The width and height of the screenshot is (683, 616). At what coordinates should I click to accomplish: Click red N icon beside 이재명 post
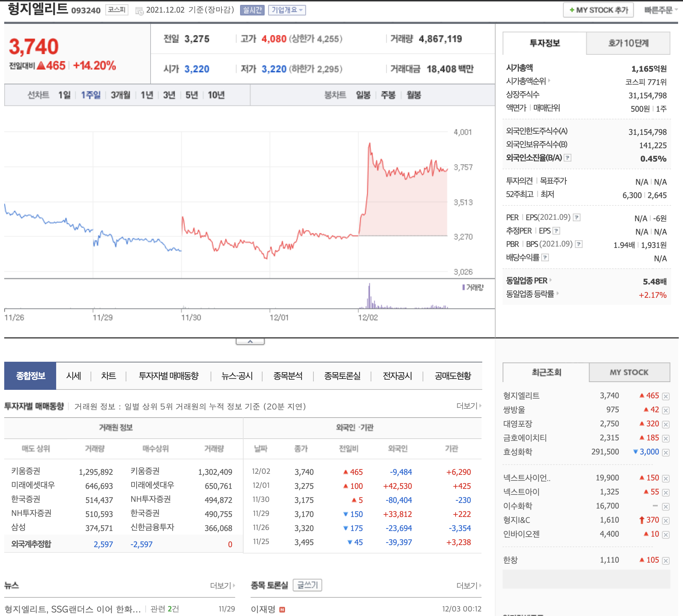(282, 610)
